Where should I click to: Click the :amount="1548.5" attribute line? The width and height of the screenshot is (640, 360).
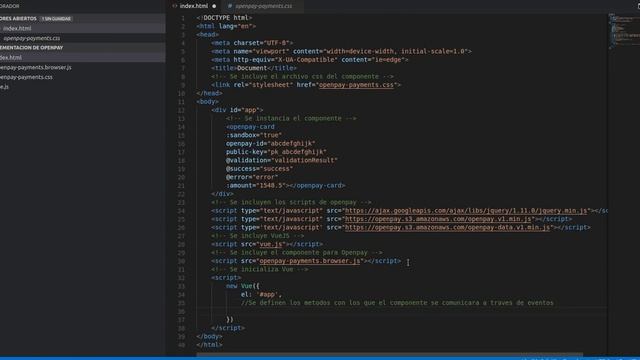point(286,185)
